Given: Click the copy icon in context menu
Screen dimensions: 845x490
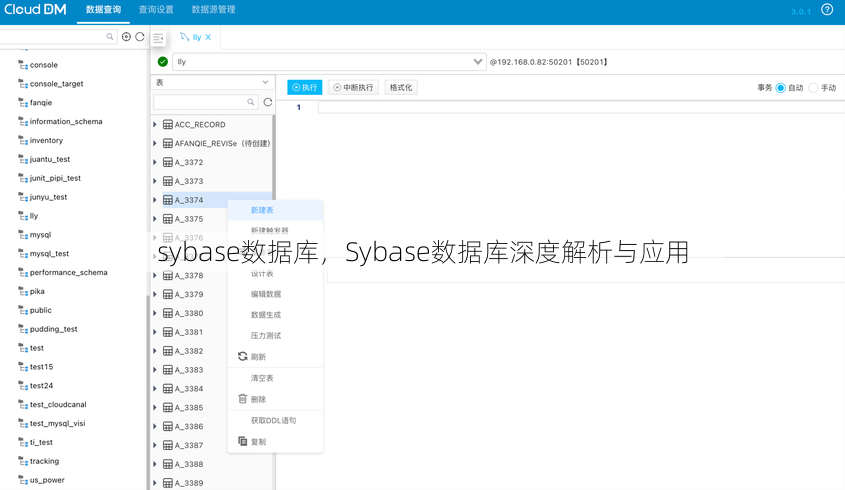Looking at the screenshot, I should coord(243,441).
